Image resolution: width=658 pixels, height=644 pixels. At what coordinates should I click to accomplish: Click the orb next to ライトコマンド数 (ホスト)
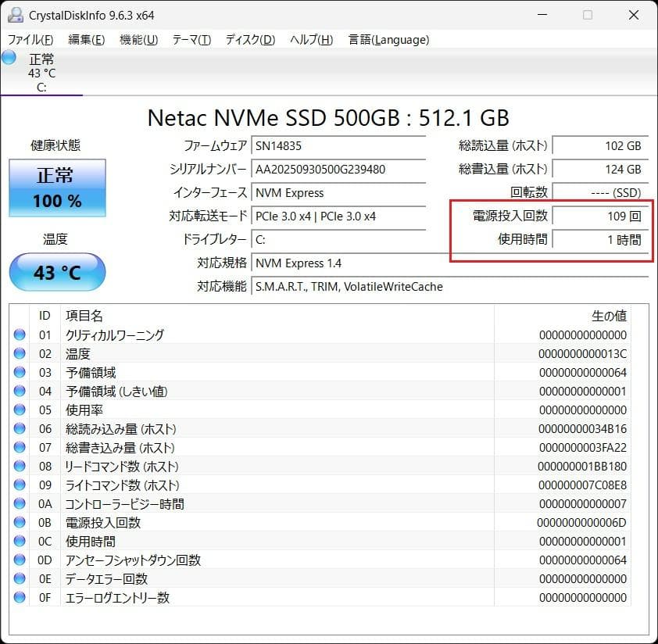click(20, 485)
